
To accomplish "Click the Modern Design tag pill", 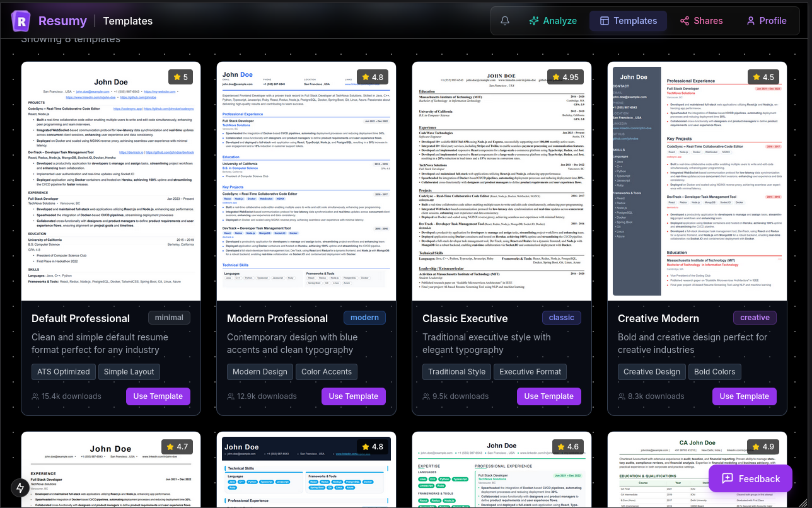I will pyautogui.click(x=260, y=371).
